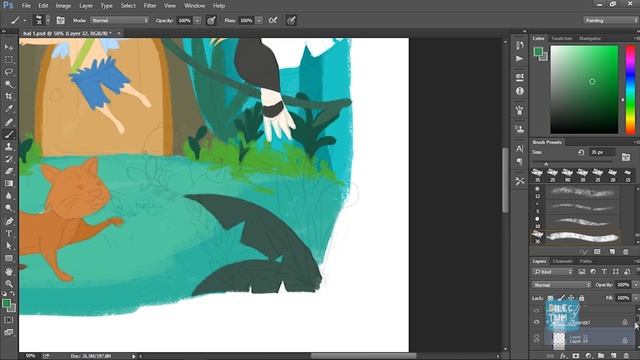Open Opacity slider arrow in options bar

coord(197,20)
